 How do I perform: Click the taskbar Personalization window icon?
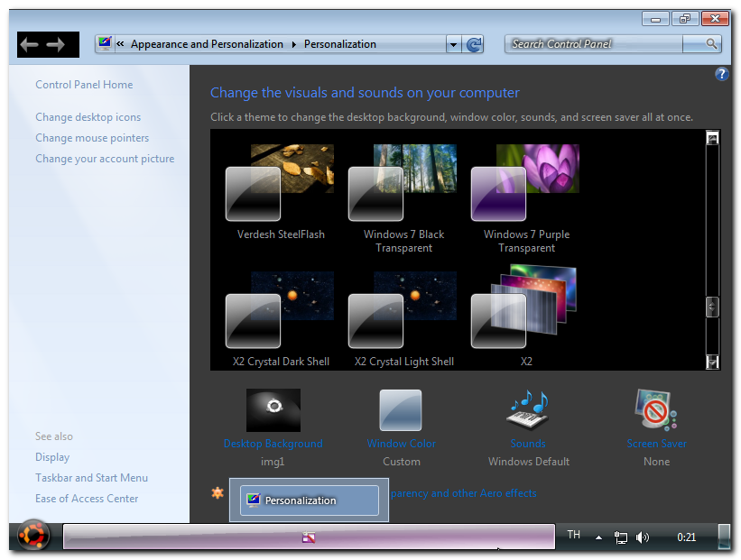click(x=309, y=537)
